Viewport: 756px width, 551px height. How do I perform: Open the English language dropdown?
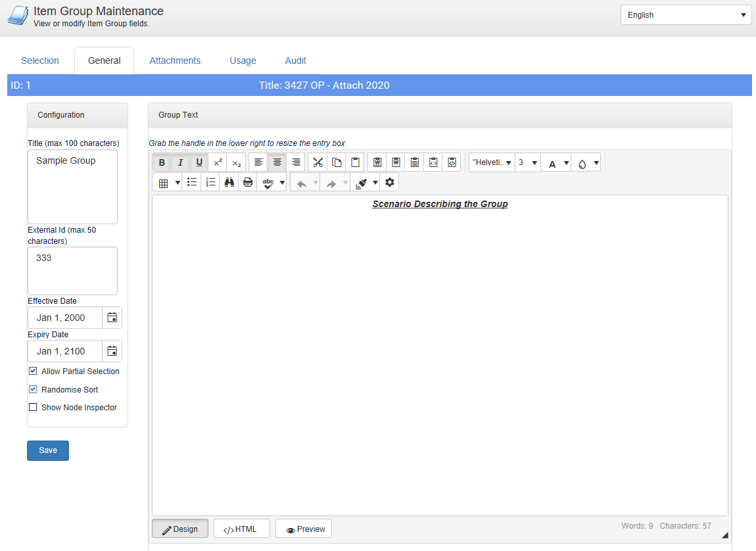coord(686,15)
